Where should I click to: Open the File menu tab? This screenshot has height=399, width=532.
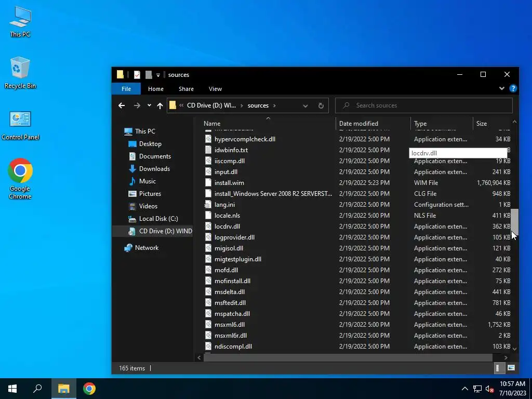126,89
